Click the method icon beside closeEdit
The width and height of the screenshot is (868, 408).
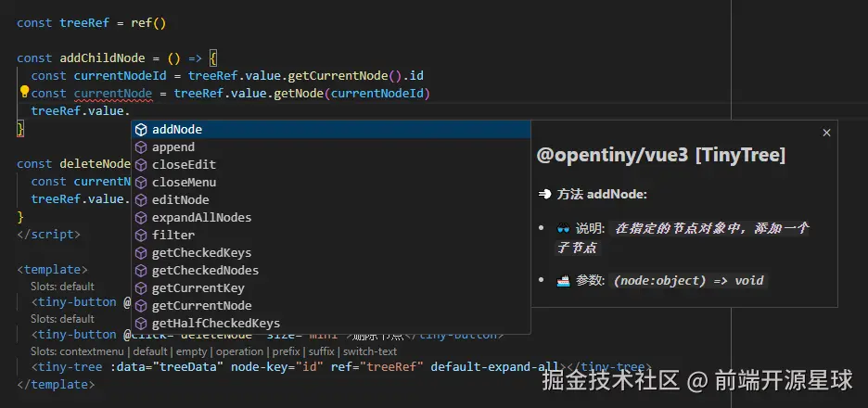[141, 164]
